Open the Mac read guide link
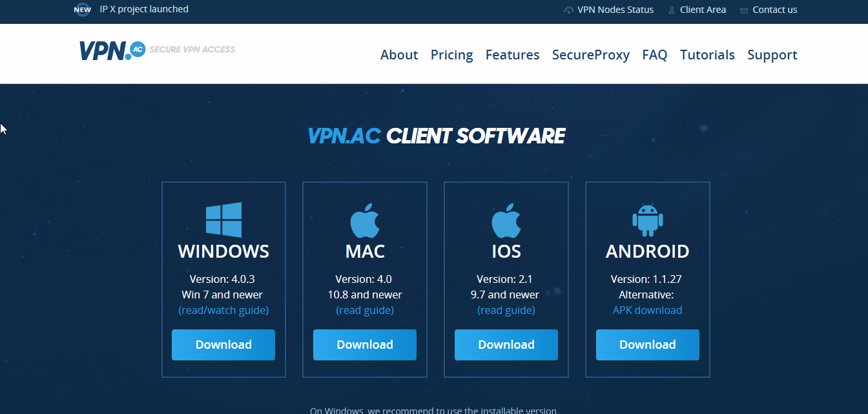This screenshot has width=868, height=414. point(365,310)
